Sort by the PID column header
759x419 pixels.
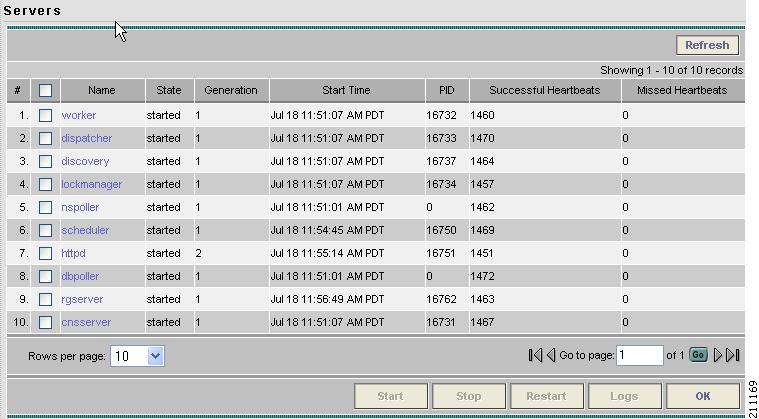[446, 90]
